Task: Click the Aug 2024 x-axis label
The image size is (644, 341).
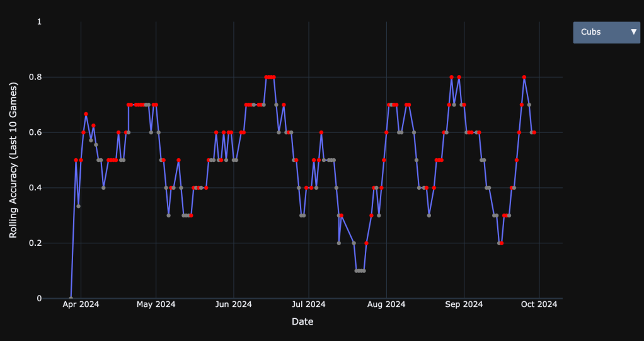Action: 386,304
